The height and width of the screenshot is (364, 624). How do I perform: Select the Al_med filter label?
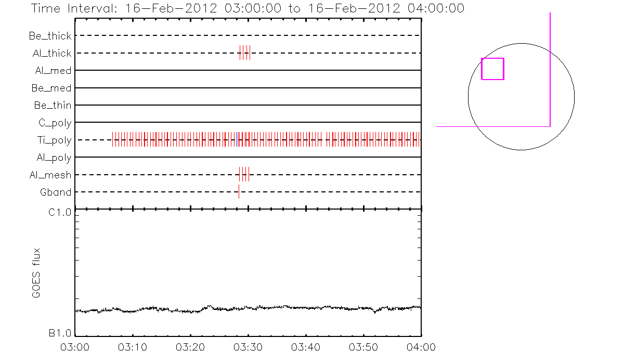pyautogui.click(x=53, y=71)
